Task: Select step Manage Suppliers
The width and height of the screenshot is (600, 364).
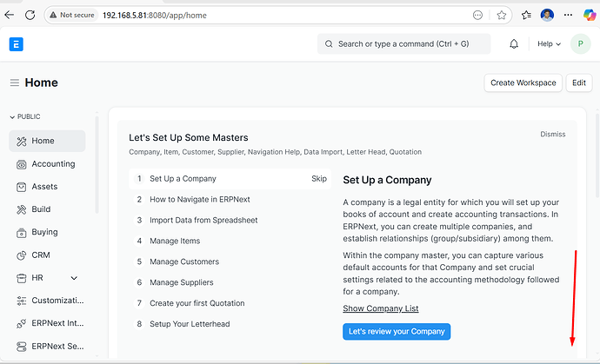Action: point(230,282)
